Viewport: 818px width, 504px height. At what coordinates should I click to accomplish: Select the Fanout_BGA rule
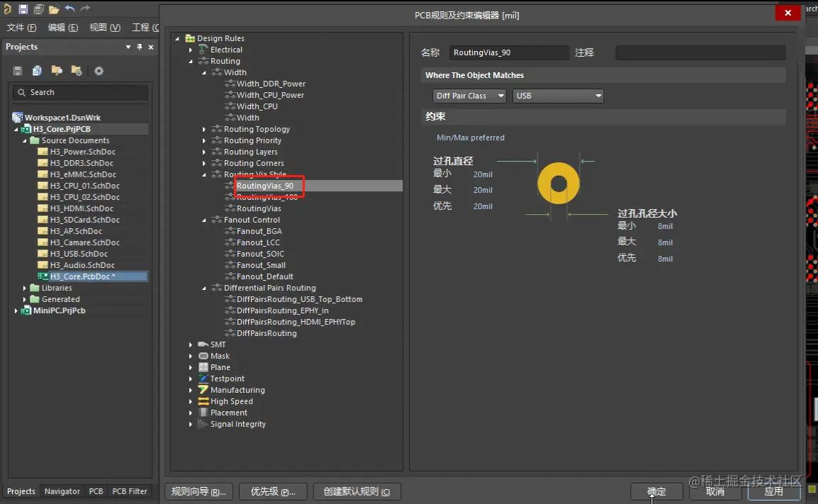coord(259,231)
